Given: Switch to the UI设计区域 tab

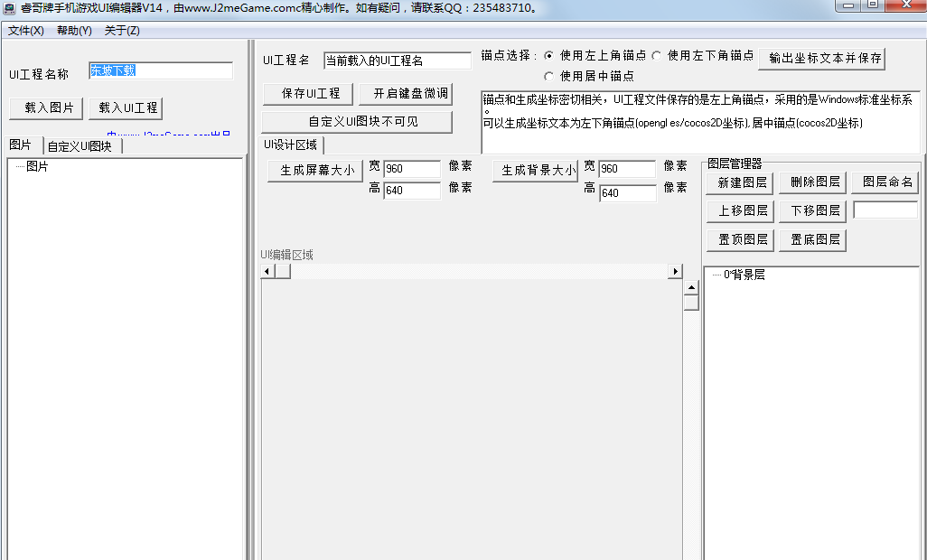Looking at the screenshot, I should click(x=292, y=145).
